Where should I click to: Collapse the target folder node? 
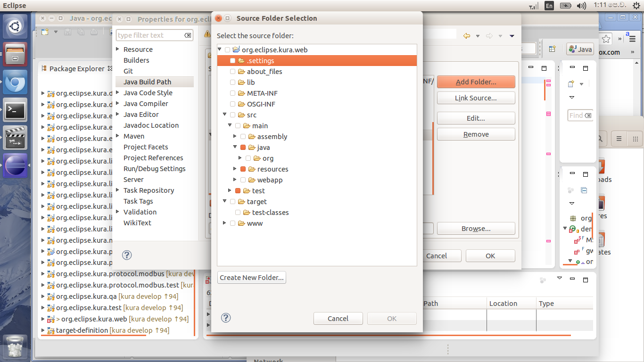(x=225, y=202)
